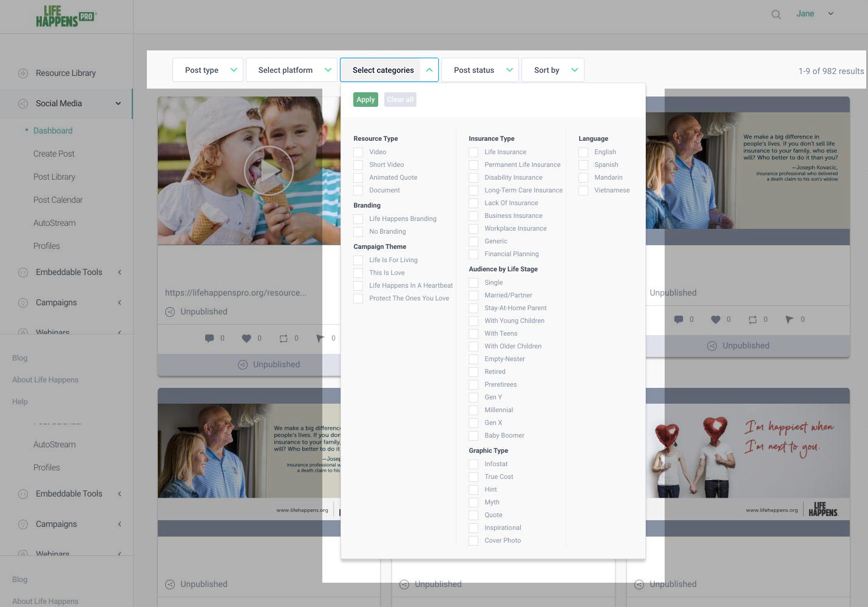The width and height of the screenshot is (868, 607).
Task: Open the first Profiles sidebar item
Action: point(47,246)
